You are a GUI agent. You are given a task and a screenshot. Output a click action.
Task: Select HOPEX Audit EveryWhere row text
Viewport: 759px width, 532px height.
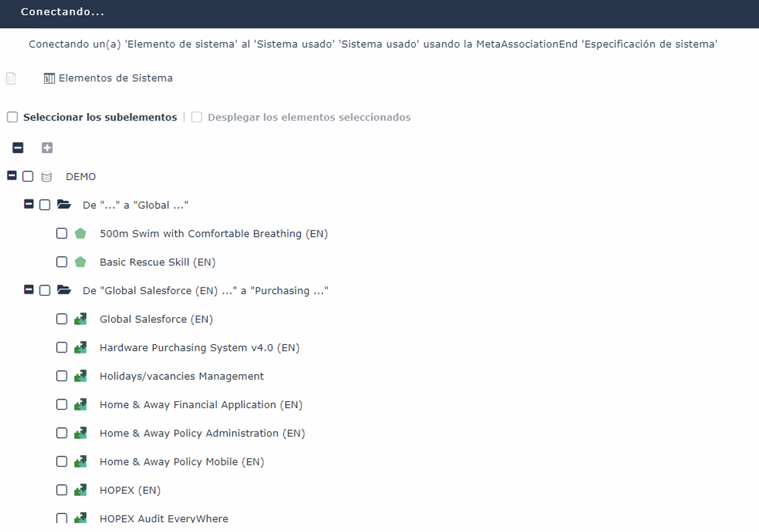(164, 518)
